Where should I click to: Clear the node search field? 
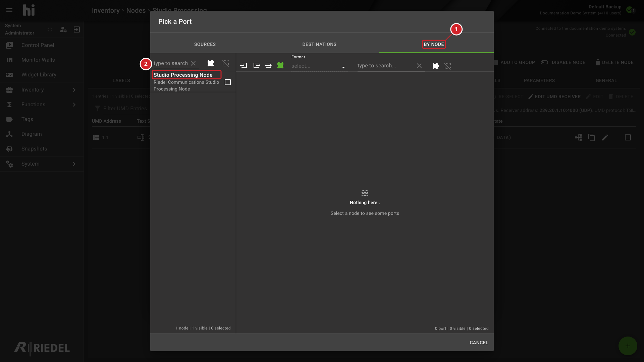click(193, 63)
